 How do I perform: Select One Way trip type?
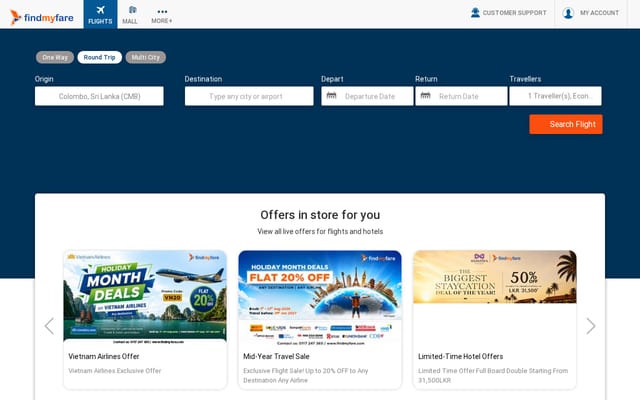[x=55, y=57]
